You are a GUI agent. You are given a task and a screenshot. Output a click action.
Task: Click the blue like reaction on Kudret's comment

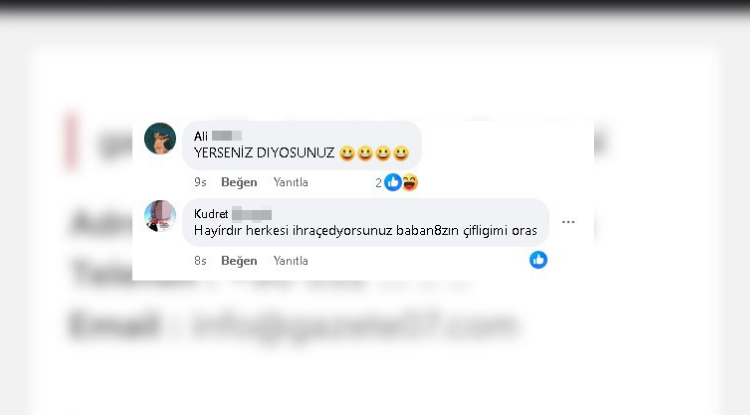point(538,260)
